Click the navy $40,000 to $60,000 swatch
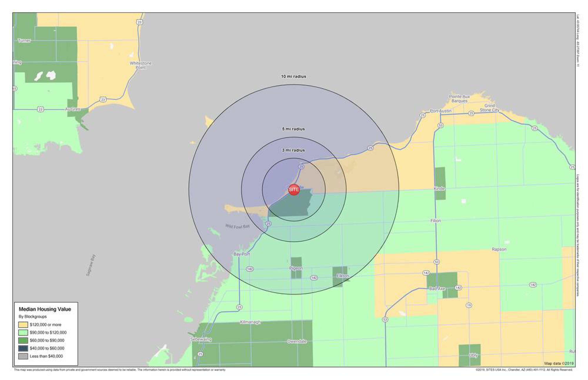588x380 pixels. pyautogui.click(x=23, y=348)
